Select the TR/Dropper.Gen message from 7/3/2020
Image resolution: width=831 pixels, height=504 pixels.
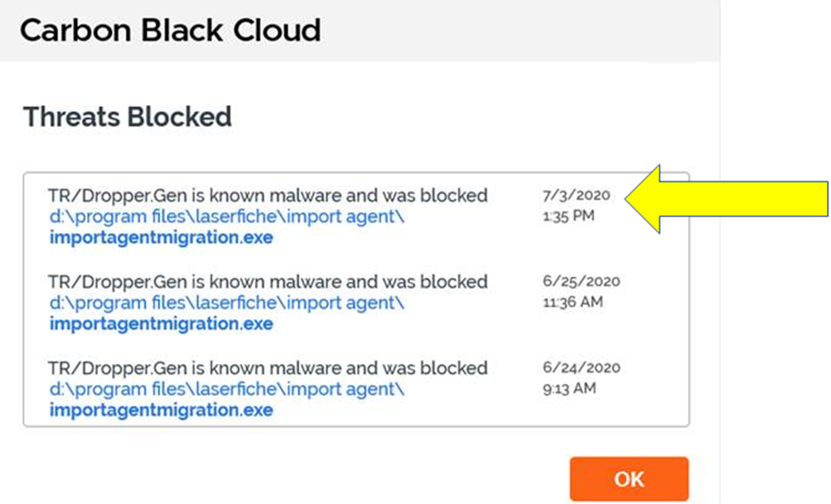tap(267, 196)
